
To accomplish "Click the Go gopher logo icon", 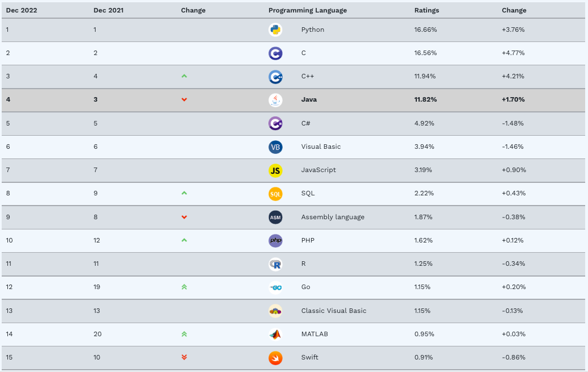I will (275, 287).
